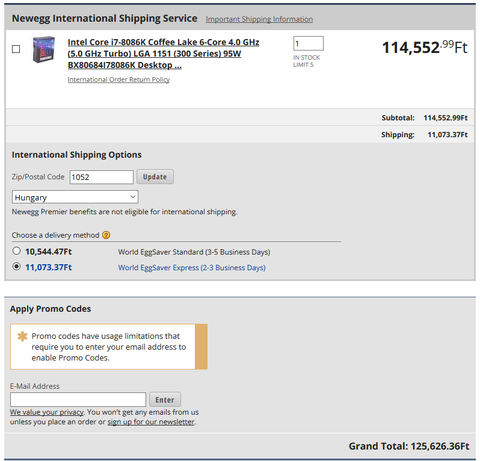Image resolution: width=480 pixels, height=461 pixels.
Task: Open Intel Core i7-8086K Coffee Lake product link
Action: pyautogui.click(x=163, y=54)
